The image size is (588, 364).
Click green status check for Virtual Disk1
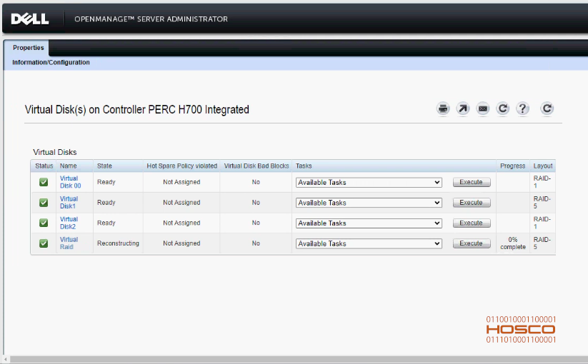point(44,203)
